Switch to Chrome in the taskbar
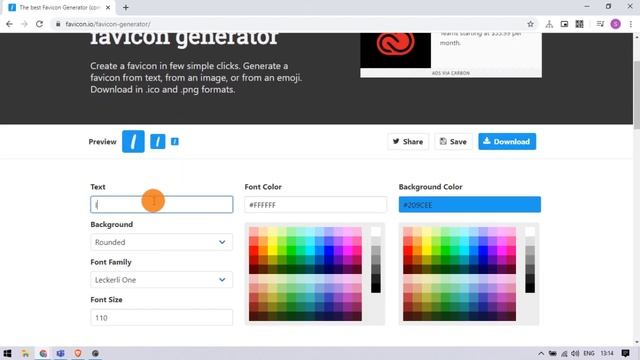Screen dimensions: 640x360 [43, 353]
